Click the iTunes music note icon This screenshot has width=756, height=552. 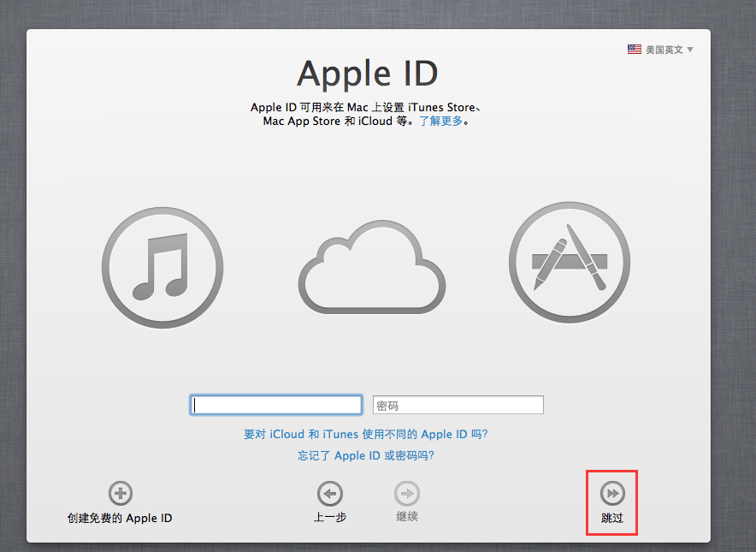click(x=162, y=268)
